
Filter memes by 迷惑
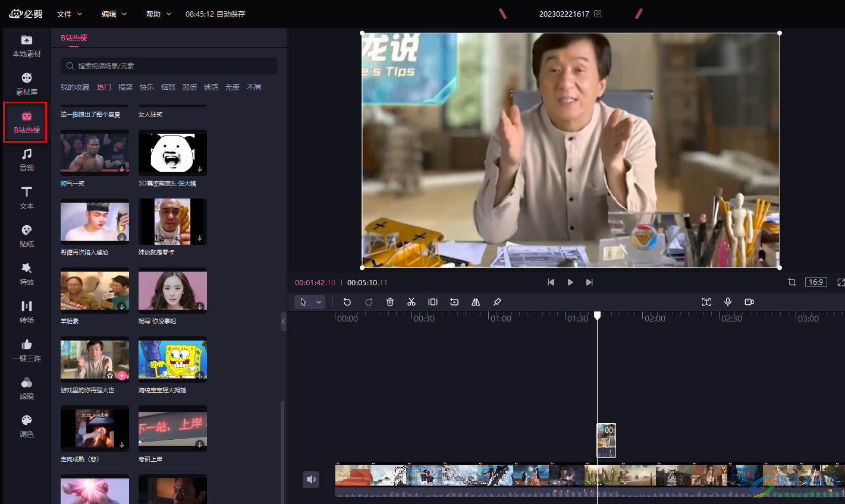[211, 87]
